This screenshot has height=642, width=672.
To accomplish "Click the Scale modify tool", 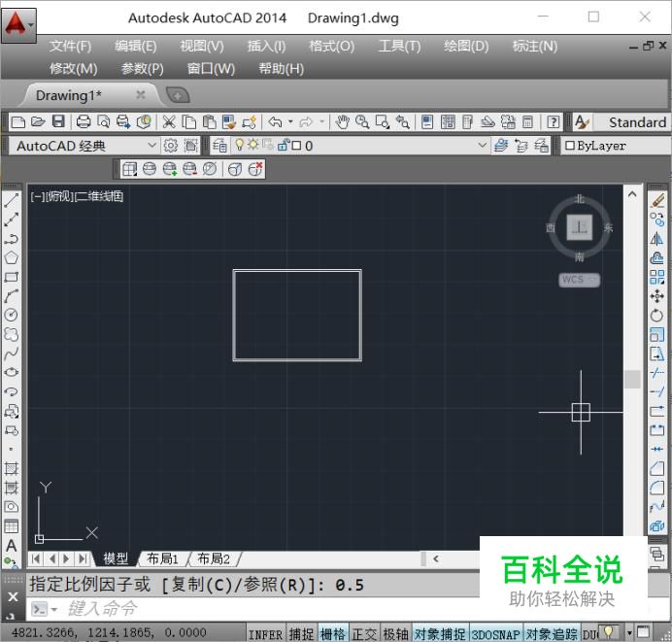I will [x=657, y=334].
